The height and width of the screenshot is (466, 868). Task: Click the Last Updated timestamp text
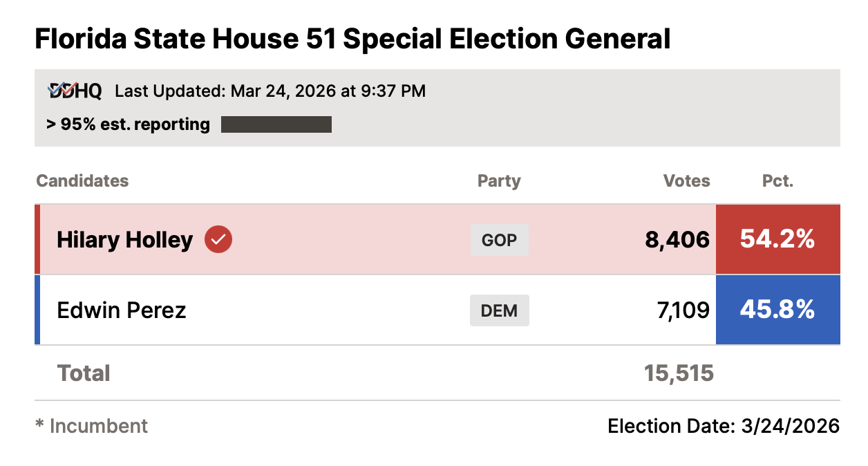click(x=270, y=91)
